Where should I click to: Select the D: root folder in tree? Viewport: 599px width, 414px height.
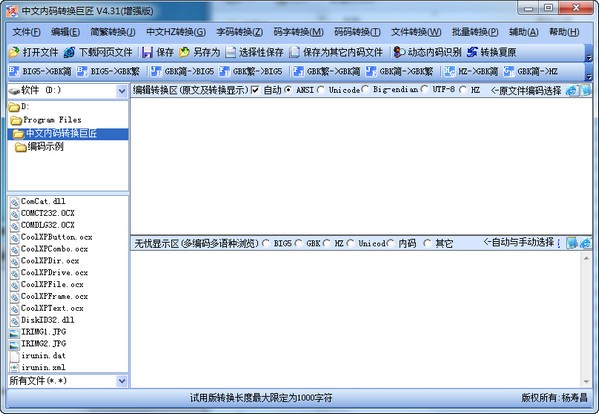pos(19,107)
